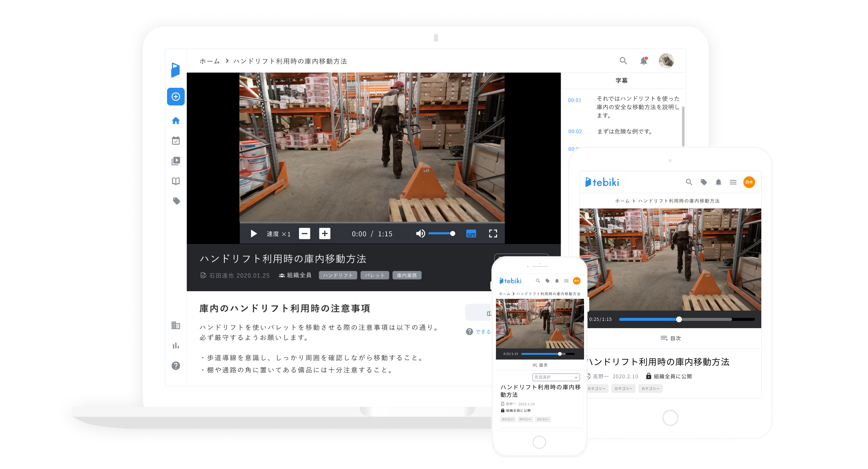Seek the phone video progress slider
Viewport: 868px width, 469px height.
coord(548,354)
